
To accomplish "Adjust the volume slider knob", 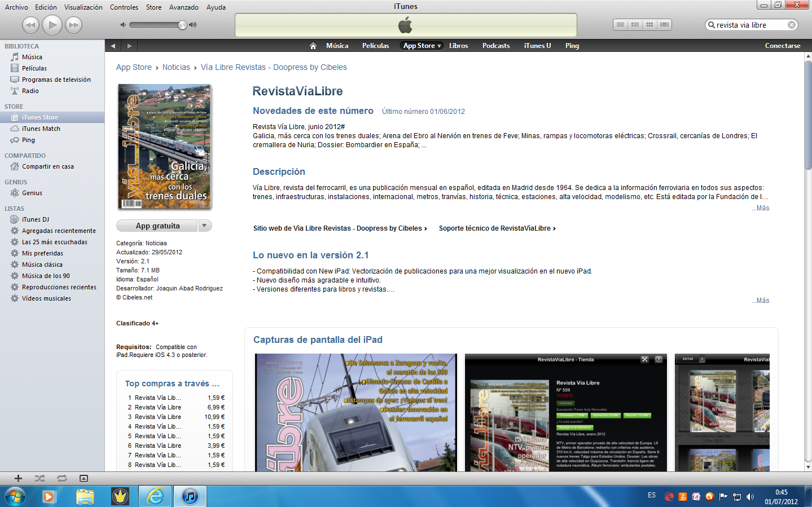I will tap(182, 25).
